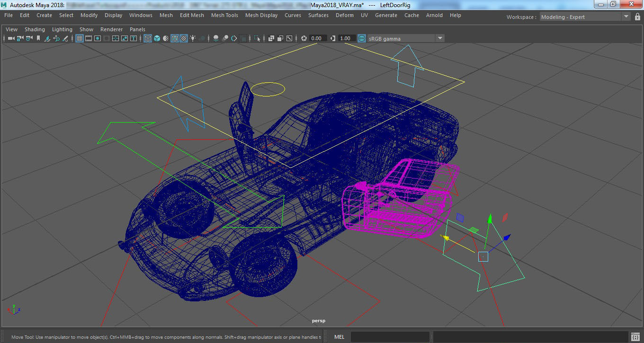This screenshot has height=343, width=644.
Task: Open the panel Show menu
Action: [86, 29]
